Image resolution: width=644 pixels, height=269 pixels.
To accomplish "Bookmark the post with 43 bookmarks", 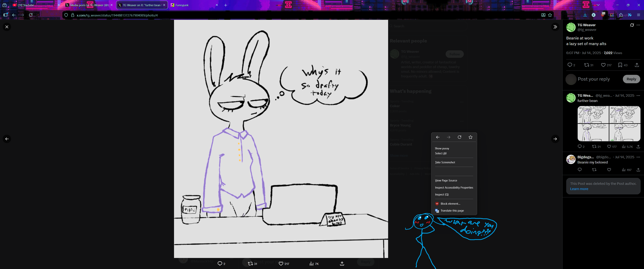I will [620, 65].
